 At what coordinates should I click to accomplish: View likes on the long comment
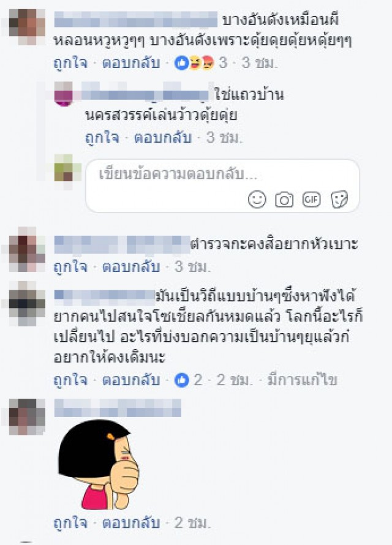[x=188, y=380]
